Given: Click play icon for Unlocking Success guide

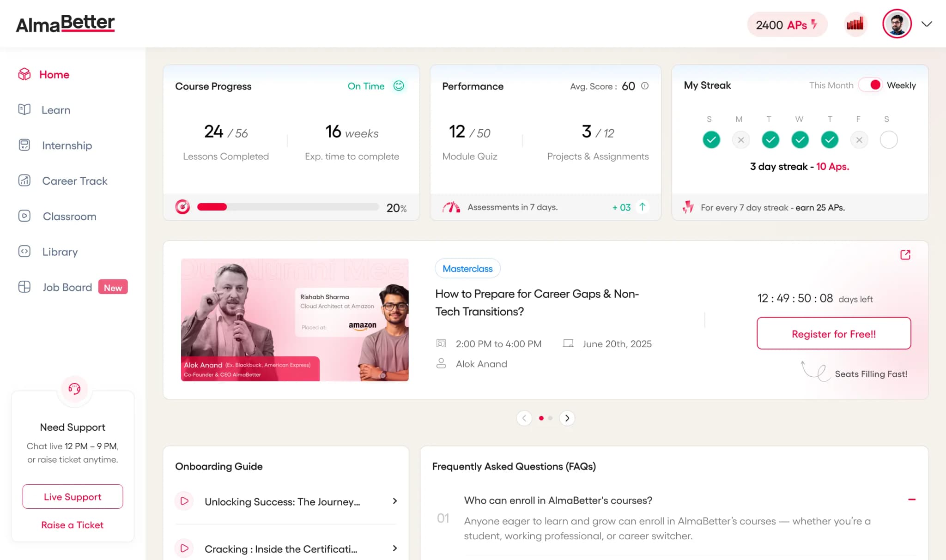Looking at the screenshot, I should (x=184, y=501).
